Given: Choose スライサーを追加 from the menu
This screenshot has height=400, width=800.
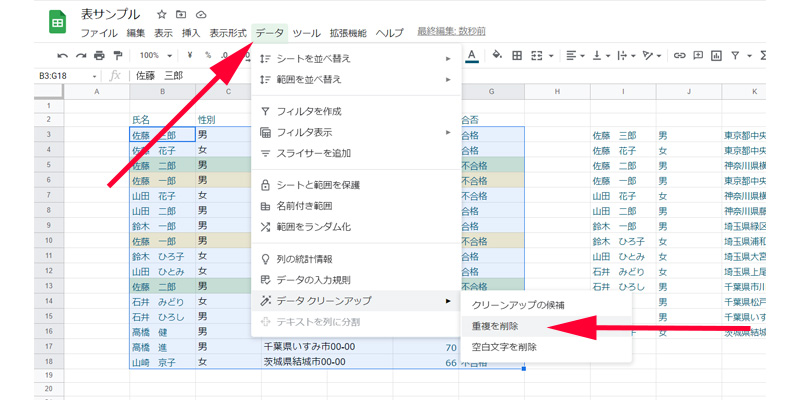Looking at the screenshot, I should (x=356, y=153).
